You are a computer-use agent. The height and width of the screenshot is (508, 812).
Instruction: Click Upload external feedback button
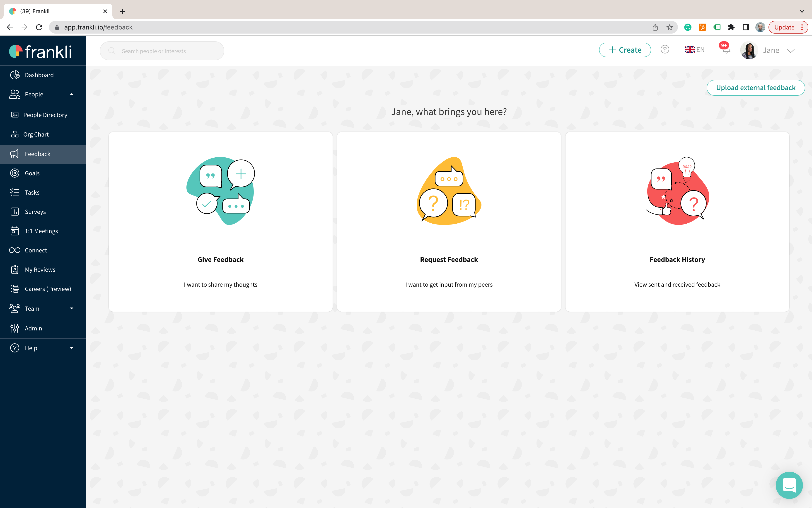[756, 88]
